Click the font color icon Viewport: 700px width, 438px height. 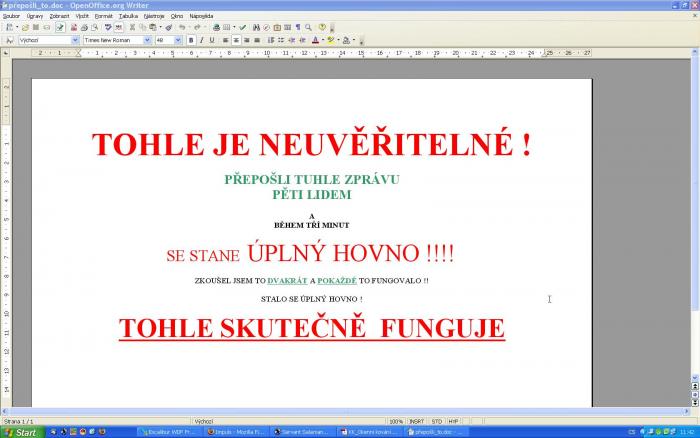(316, 40)
